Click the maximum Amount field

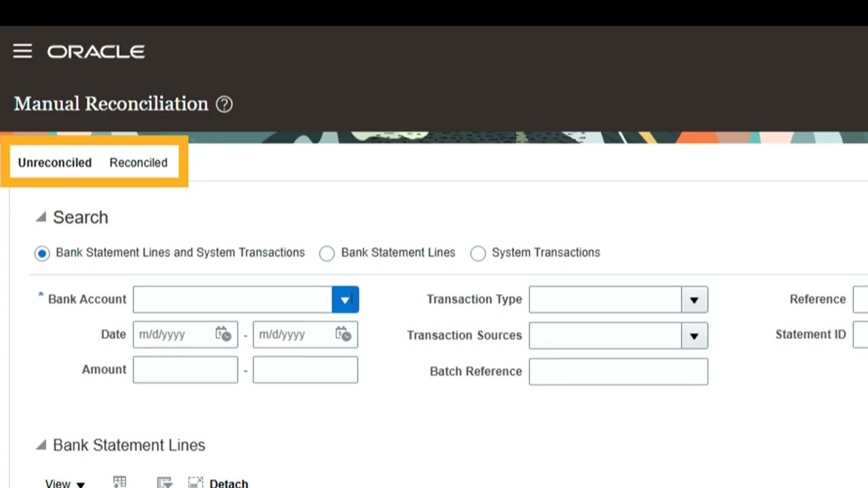coord(305,370)
